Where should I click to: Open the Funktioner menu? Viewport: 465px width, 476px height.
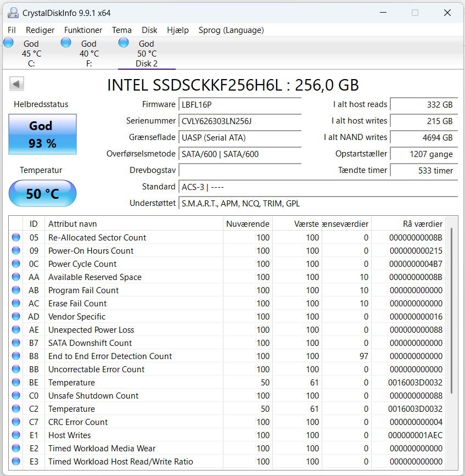[x=83, y=30]
